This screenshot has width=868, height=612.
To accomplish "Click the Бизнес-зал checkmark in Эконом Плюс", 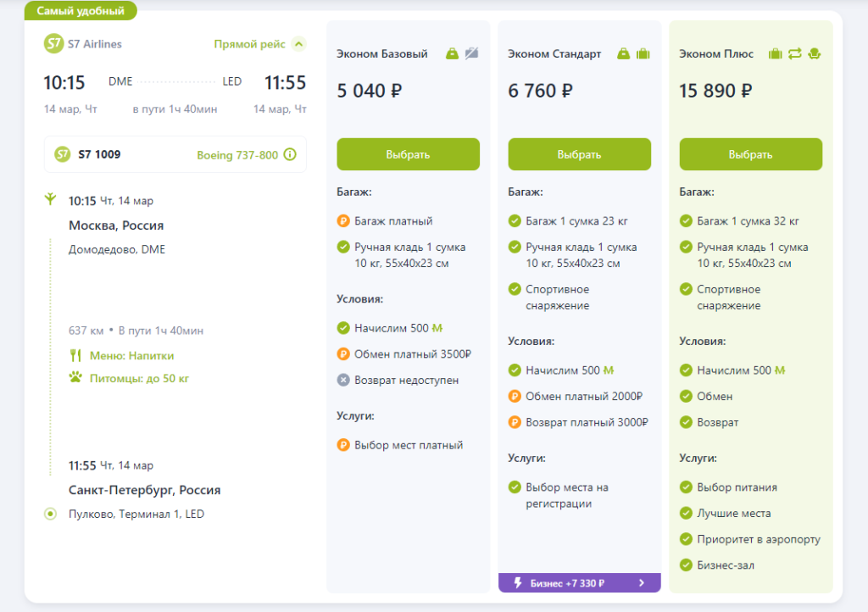I will click(686, 565).
